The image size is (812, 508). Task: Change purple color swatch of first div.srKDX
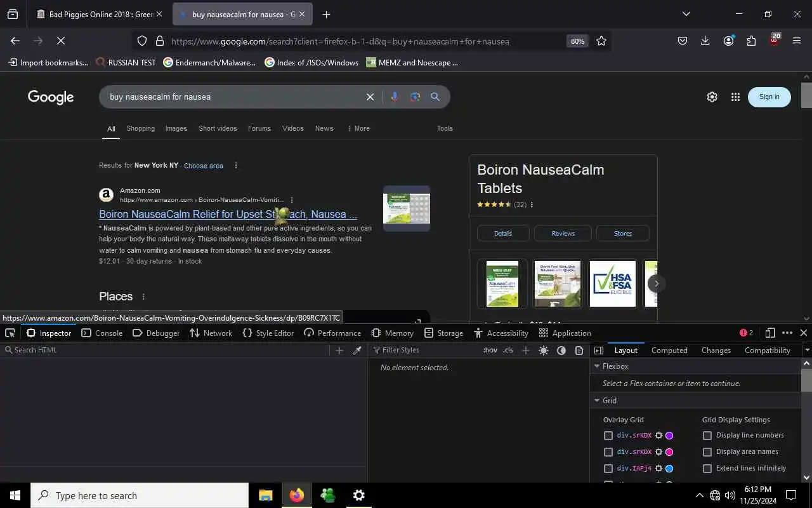coord(669,436)
